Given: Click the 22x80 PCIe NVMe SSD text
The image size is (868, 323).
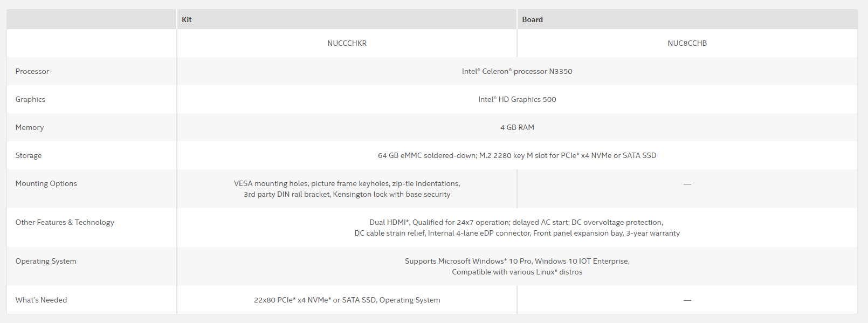Looking at the screenshot, I should pyautogui.click(x=347, y=300).
